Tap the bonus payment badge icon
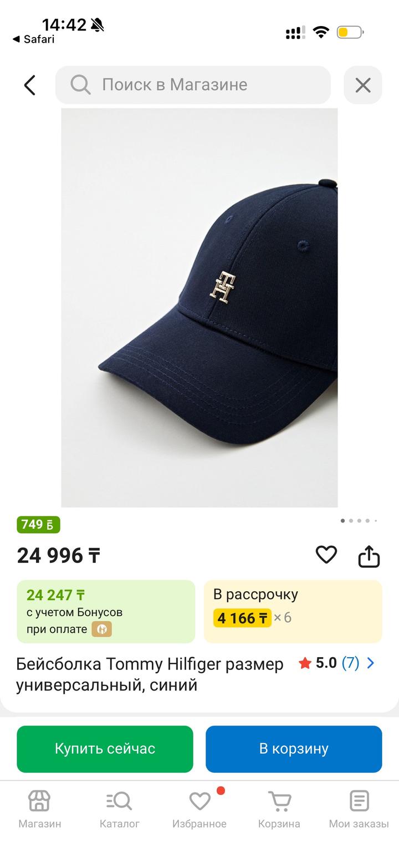The width and height of the screenshot is (399, 868). pyautogui.click(x=101, y=630)
